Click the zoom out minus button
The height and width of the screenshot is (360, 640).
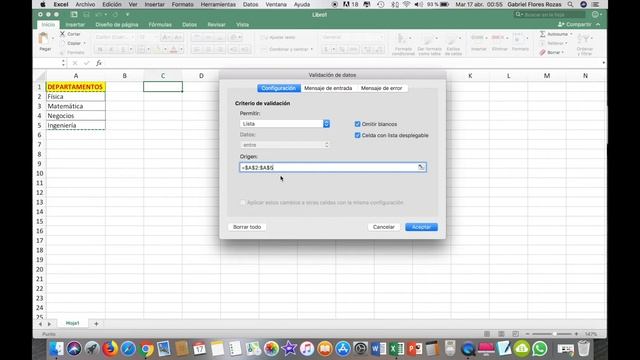pos(527,334)
